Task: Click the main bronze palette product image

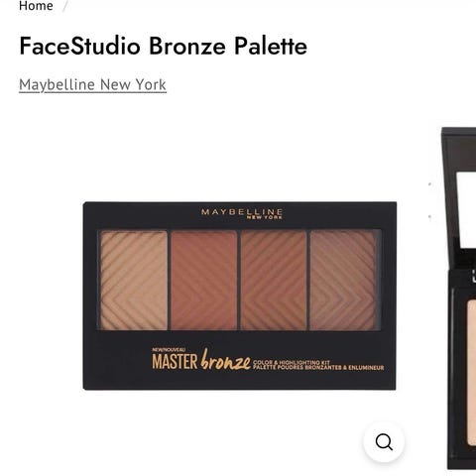Action: 239,296
